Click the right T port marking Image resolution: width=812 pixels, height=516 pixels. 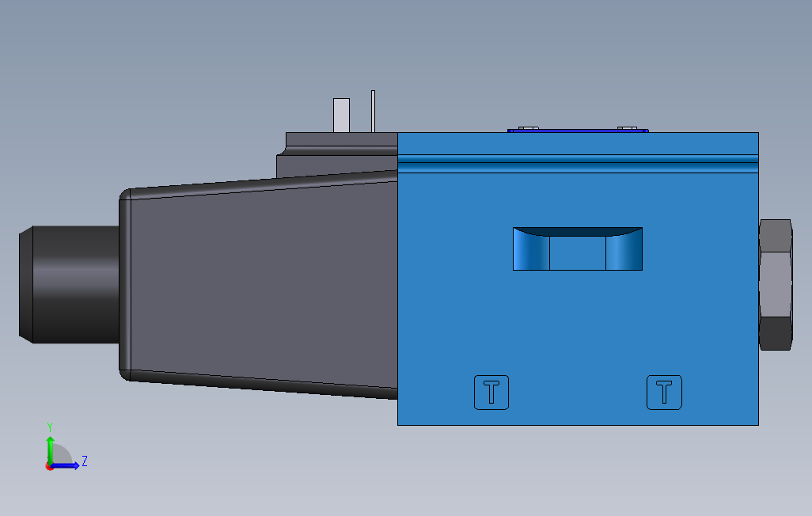[x=665, y=393]
